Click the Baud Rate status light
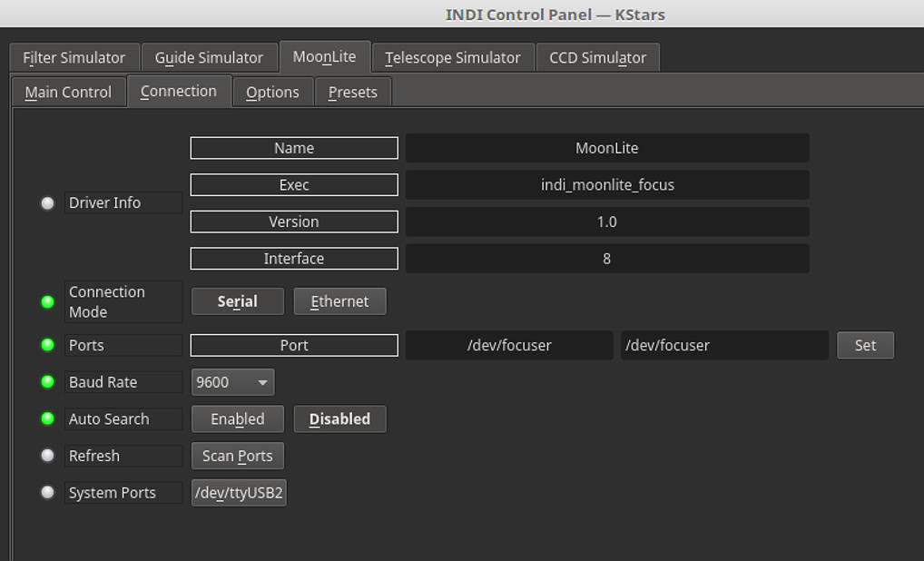Viewport: 924px width, 561px height. point(47,382)
